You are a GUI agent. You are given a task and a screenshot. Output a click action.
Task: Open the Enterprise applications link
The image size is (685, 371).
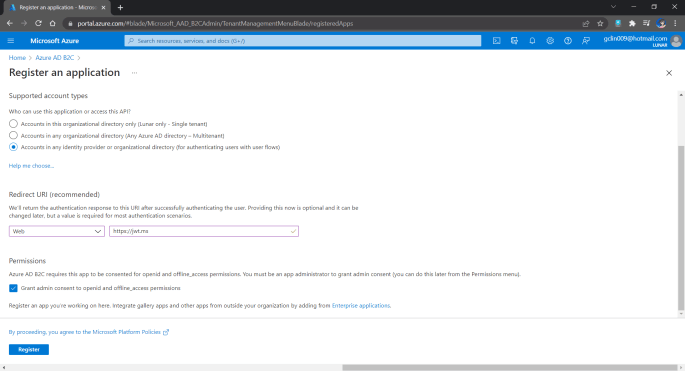pyautogui.click(x=361, y=305)
